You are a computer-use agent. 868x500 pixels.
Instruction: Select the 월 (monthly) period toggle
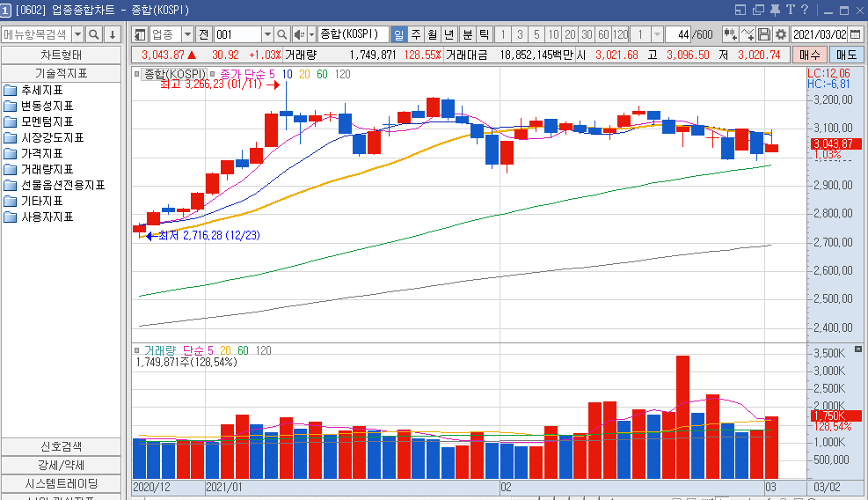(x=433, y=34)
